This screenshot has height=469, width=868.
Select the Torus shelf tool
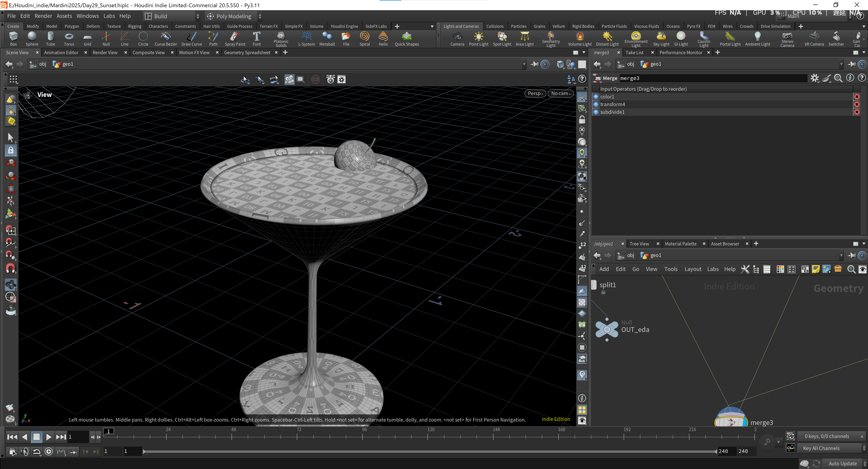tap(69, 38)
